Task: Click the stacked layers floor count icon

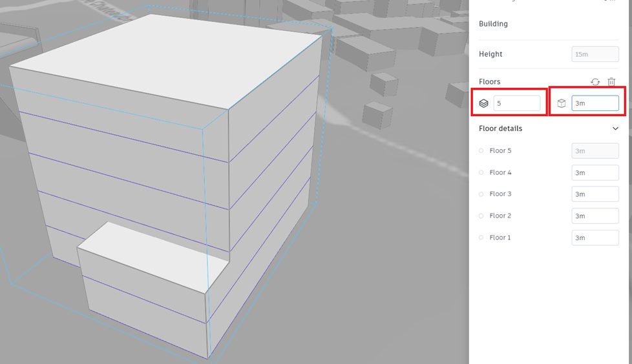Action: (483, 103)
